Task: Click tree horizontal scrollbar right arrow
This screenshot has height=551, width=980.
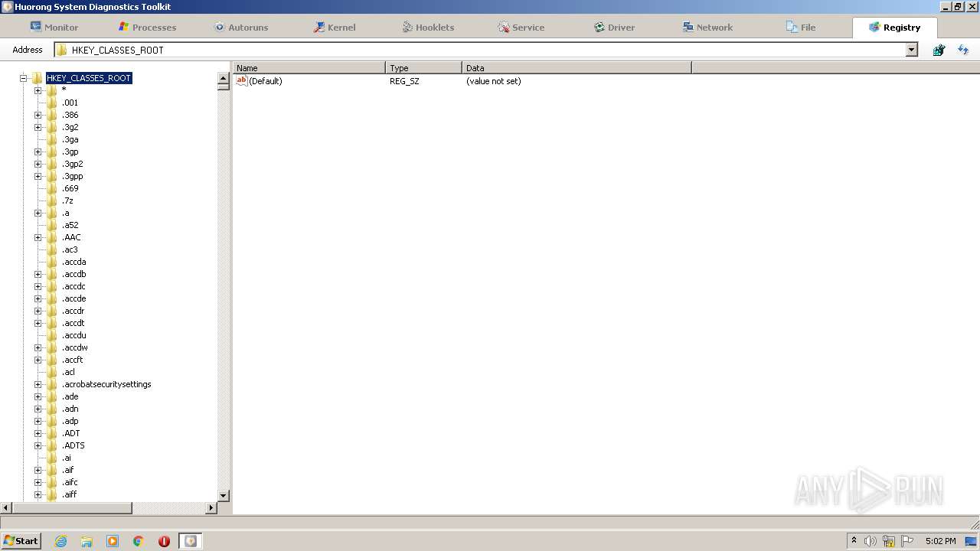Action: (212, 507)
